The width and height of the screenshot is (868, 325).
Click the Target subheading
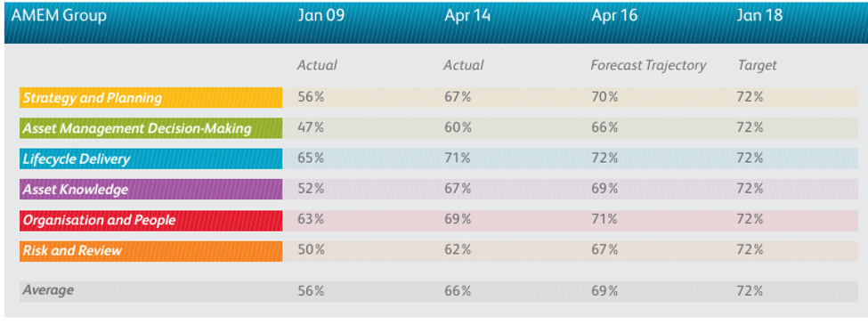[x=758, y=65]
